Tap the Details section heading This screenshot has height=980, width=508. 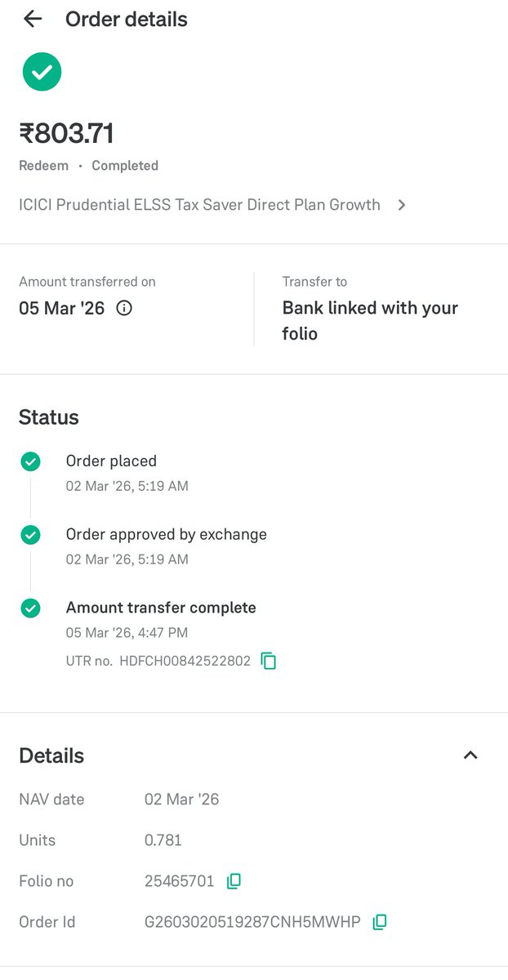coord(51,756)
